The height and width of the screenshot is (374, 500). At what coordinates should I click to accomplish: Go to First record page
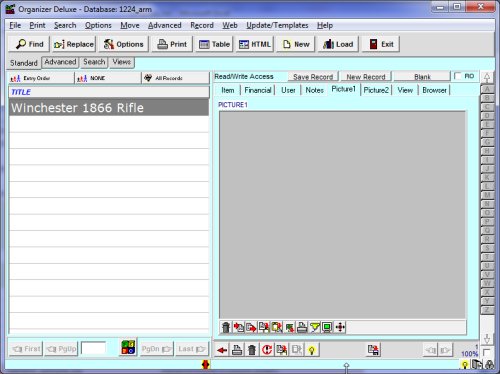coord(26,349)
